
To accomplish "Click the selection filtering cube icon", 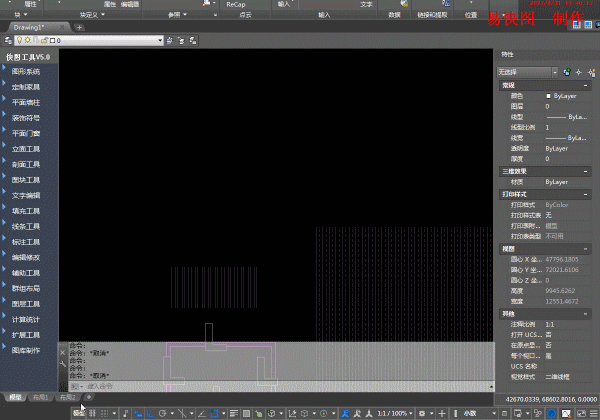I will (x=305, y=413).
